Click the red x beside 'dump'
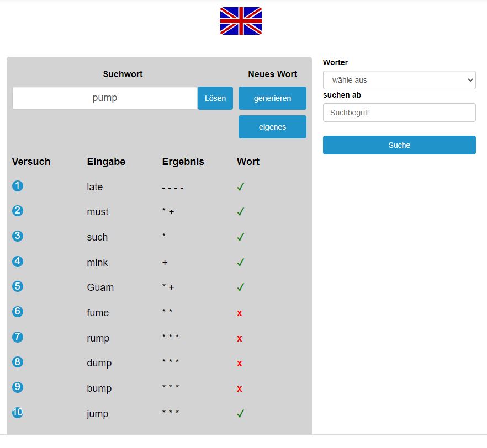 tap(240, 363)
